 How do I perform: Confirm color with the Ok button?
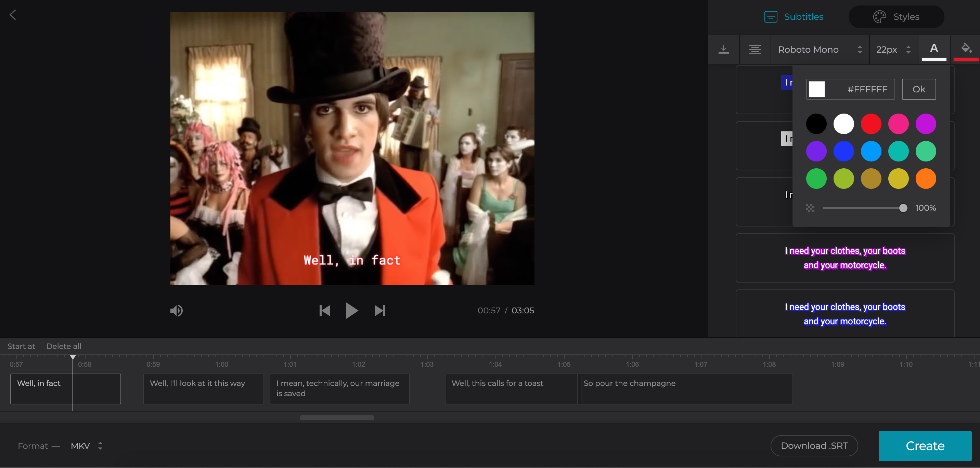point(919,89)
